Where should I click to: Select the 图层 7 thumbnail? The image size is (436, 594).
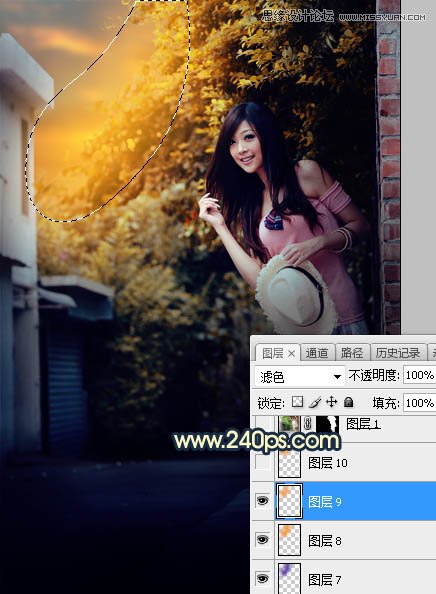(289, 578)
